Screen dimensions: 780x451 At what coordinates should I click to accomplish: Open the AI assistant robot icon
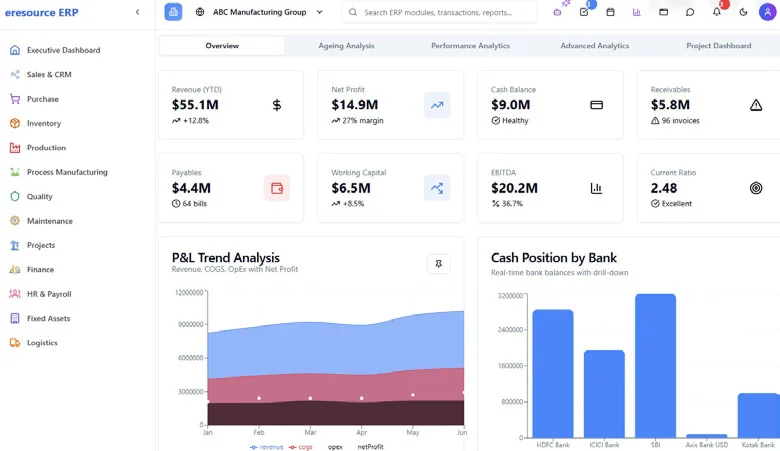point(558,12)
